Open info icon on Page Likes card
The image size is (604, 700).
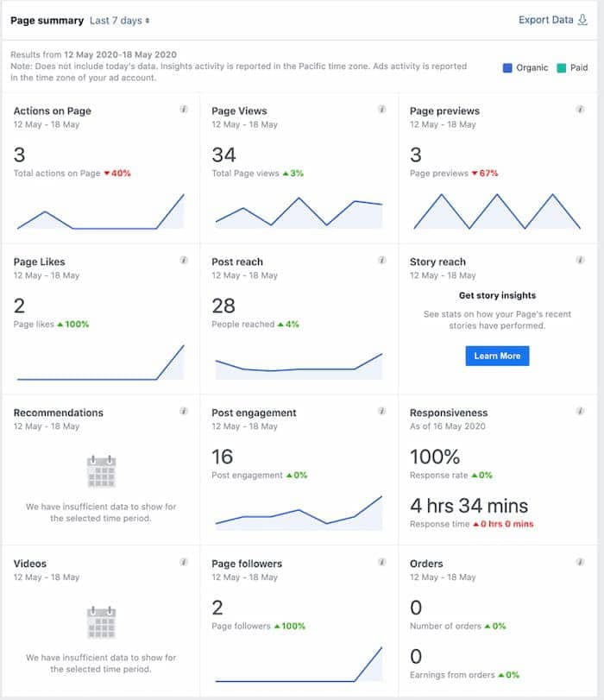184,260
